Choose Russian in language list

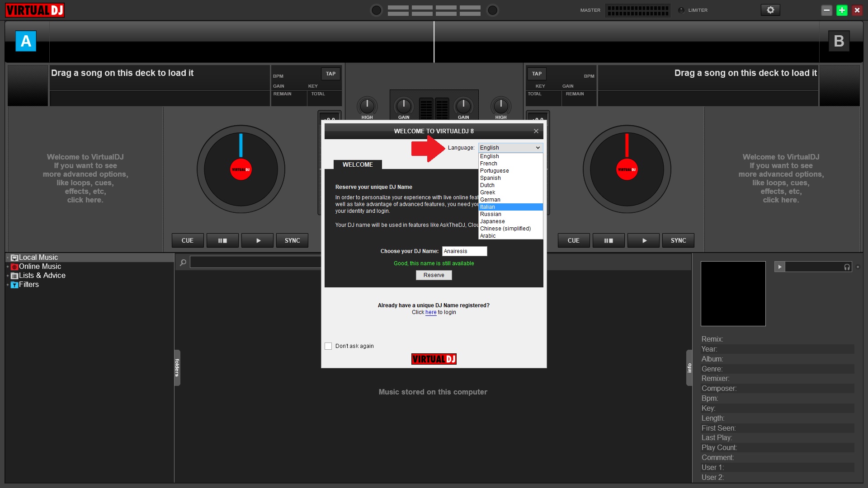point(510,214)
